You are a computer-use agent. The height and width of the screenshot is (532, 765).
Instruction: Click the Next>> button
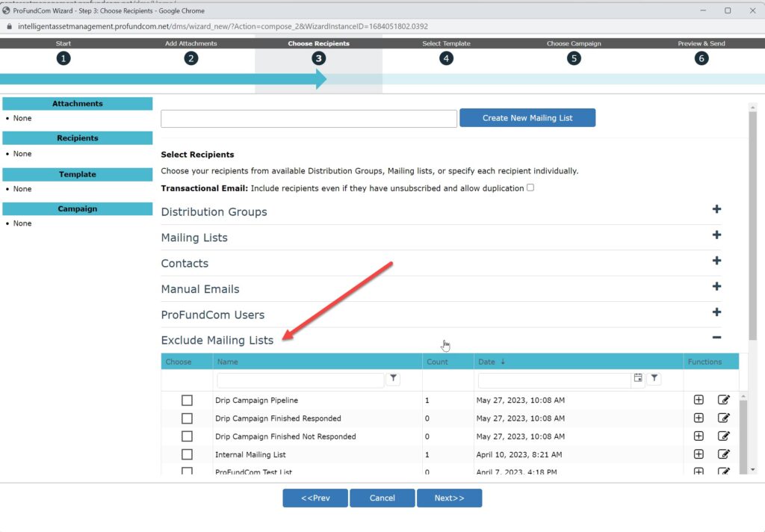point(449,498)
